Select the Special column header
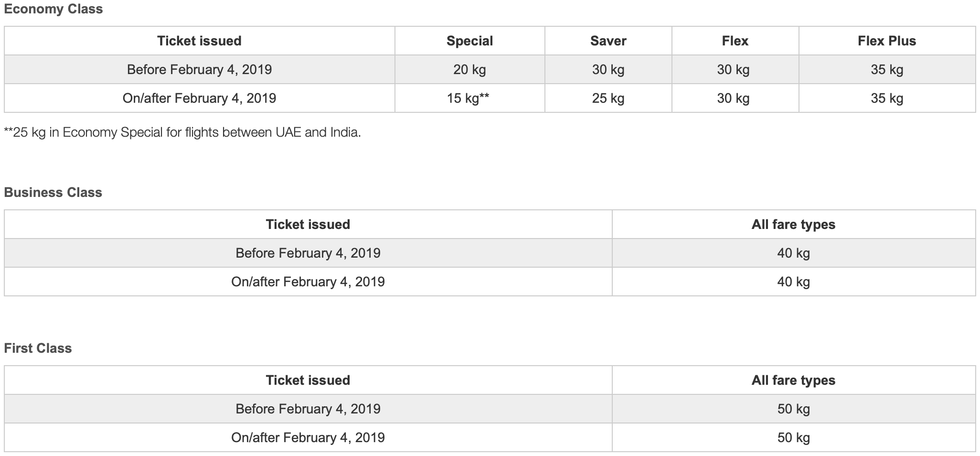980x456 pixels. (x=469, y=41)
